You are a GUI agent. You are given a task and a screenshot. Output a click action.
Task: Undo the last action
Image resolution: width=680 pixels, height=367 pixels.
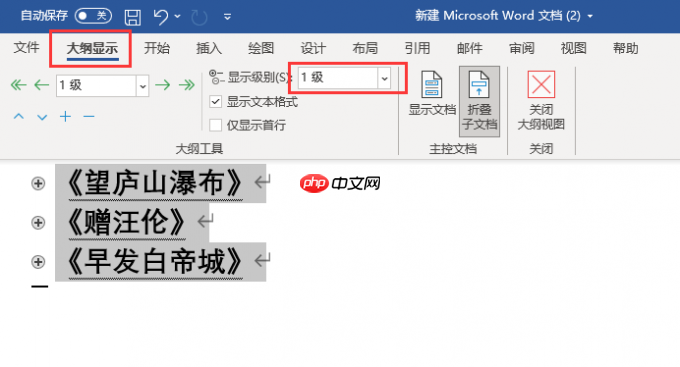pyautogui.click(x=161, y=17)
